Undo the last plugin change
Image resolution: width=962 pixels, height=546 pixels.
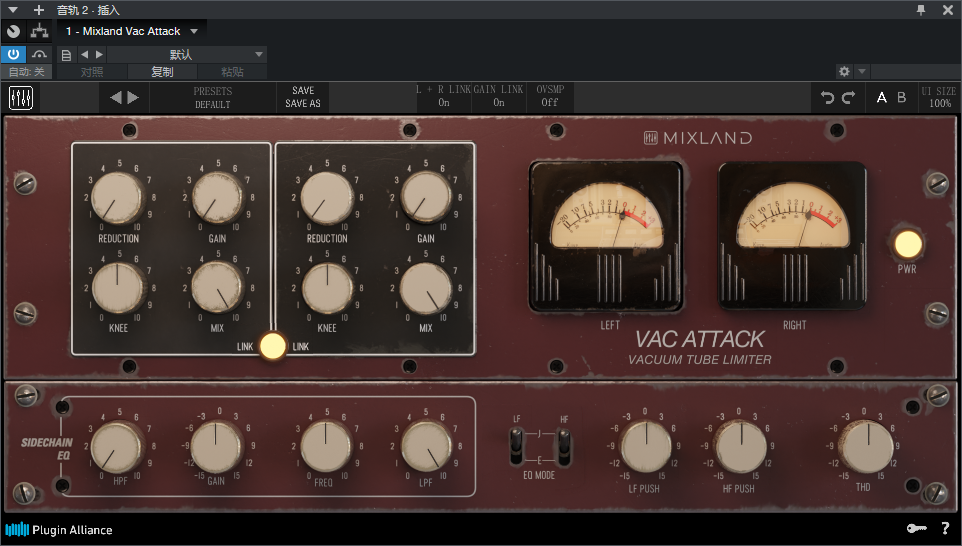pos(828,97)
